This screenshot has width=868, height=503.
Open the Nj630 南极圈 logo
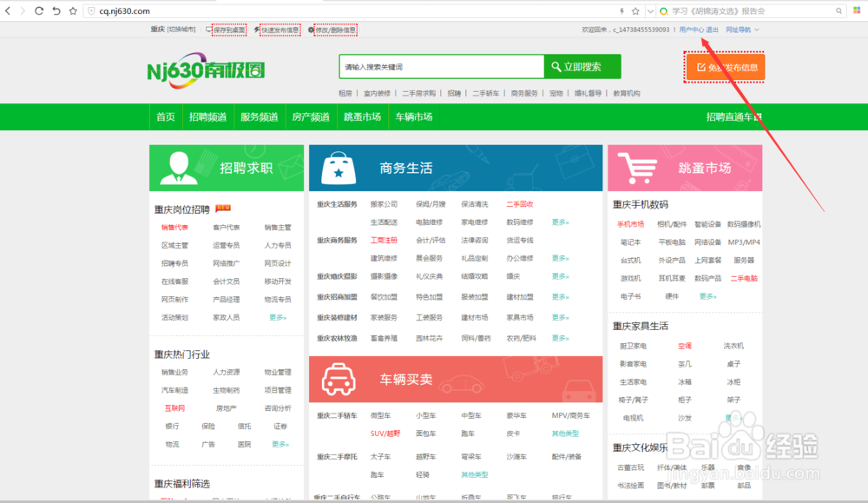(205, 69)
